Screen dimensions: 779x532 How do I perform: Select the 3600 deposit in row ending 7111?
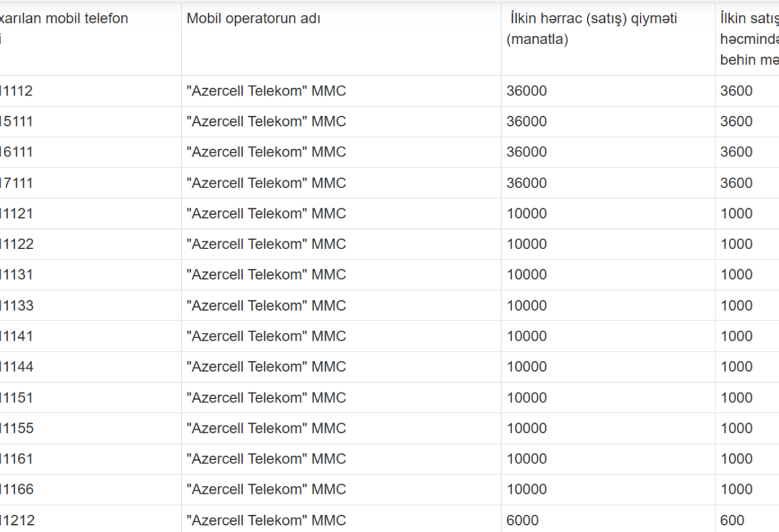pyautogui.click(x=736, y=183)
